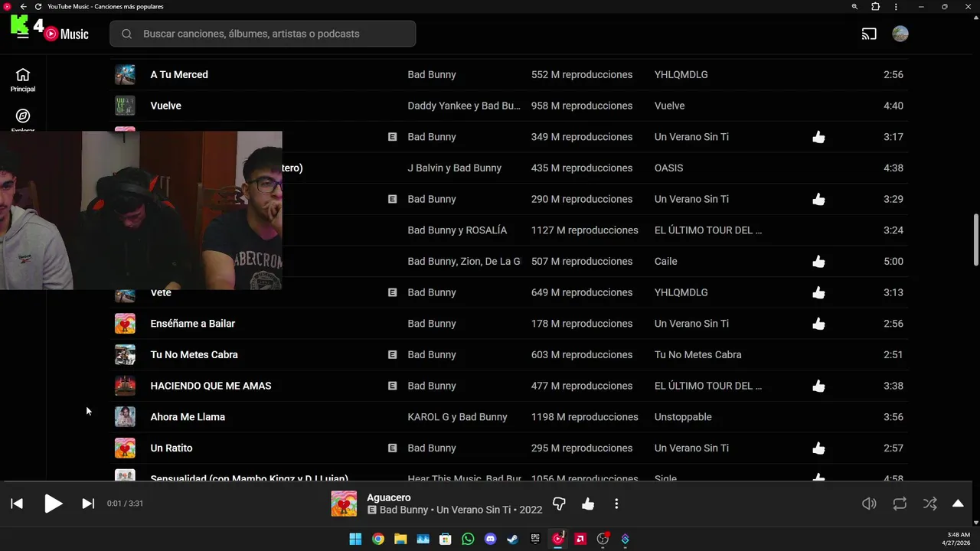The image size is (980, 551).
Task: Open the taskbar clock showing 3:48 AM
Action: point(958,539)
